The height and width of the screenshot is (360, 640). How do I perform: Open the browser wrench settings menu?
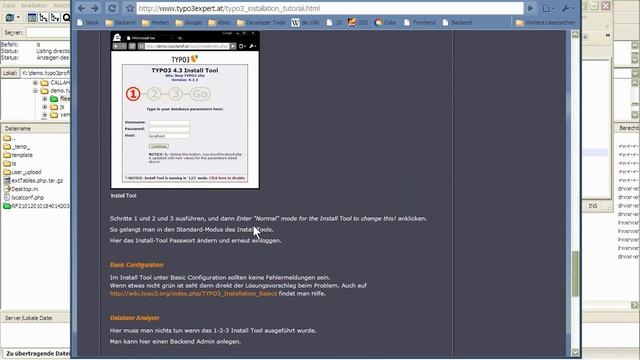pyautogui.click(x=567, y=8)
